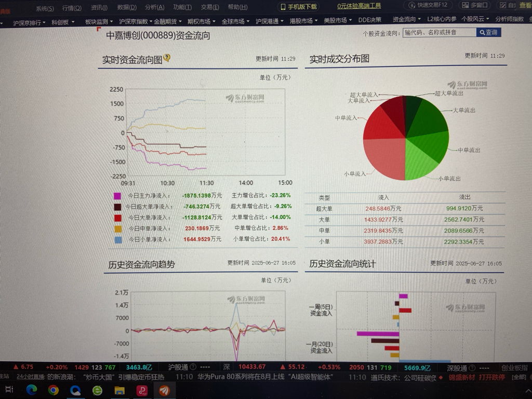
Task: Expand the 沪深京排行 dropdown
Action: tap(29, 23)
